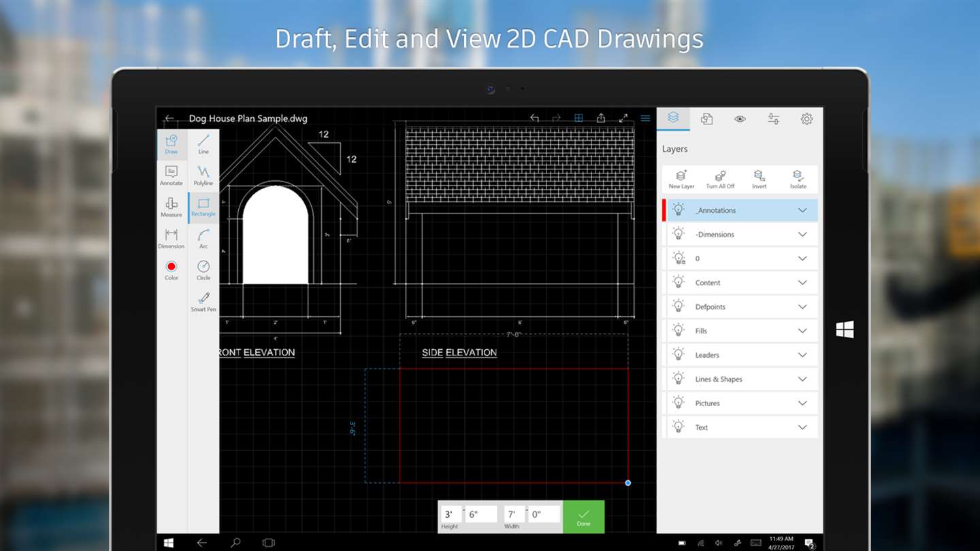Viewport: 980px width, 551px height.
Task: Switch to the View eye tab
Action: [x=740, y=119]
